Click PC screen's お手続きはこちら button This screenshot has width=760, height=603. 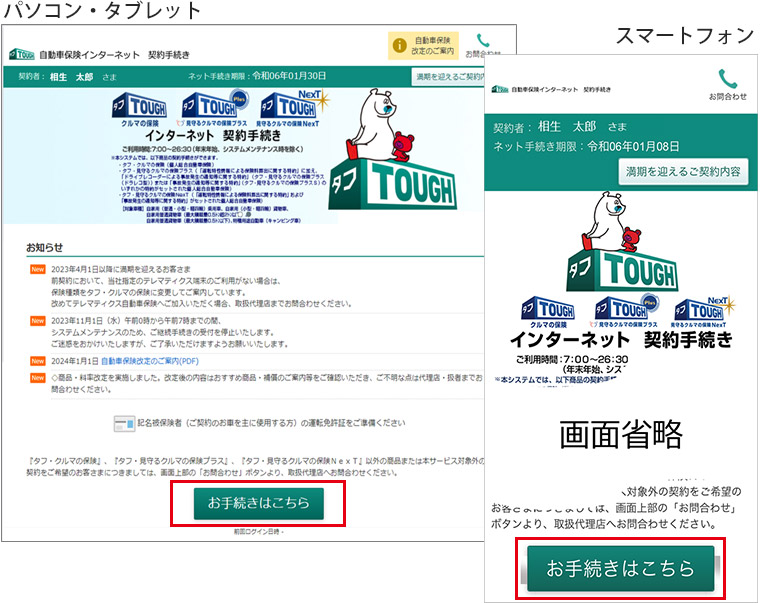coord(258,503)
